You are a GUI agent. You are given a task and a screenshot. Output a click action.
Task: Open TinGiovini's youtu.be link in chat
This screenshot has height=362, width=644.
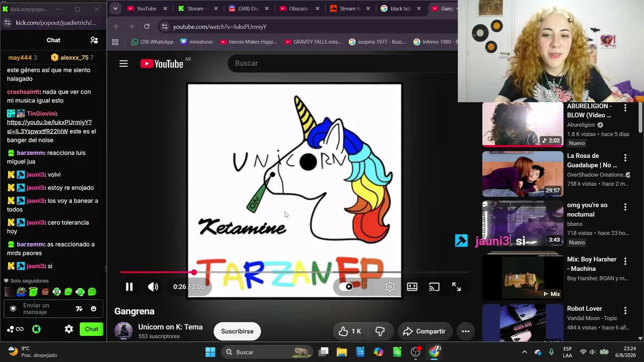pos(49,127)
